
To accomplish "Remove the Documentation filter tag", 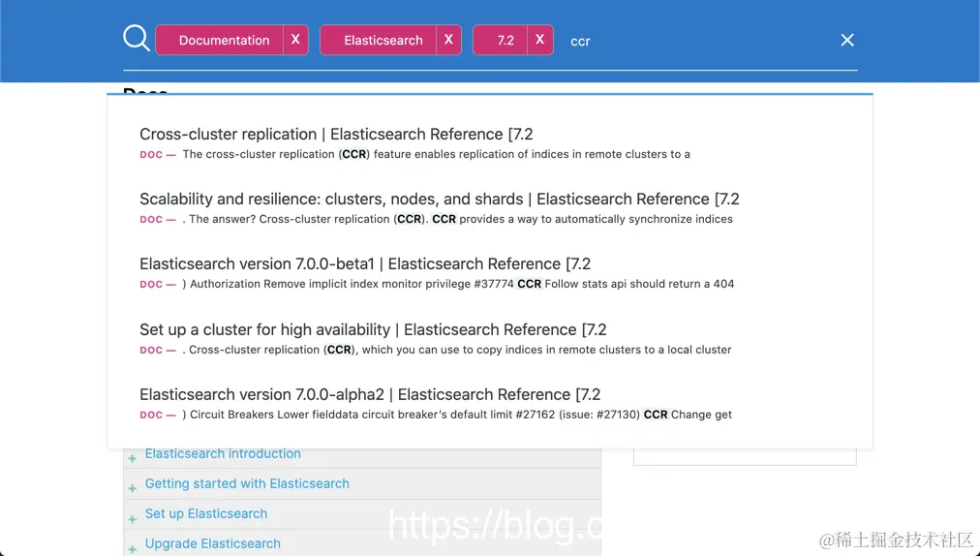I will tap(295, 40).
